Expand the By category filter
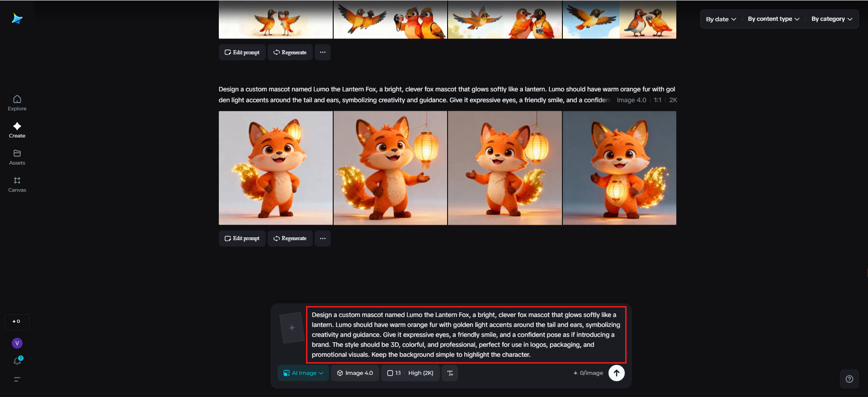 pos(831,19)
